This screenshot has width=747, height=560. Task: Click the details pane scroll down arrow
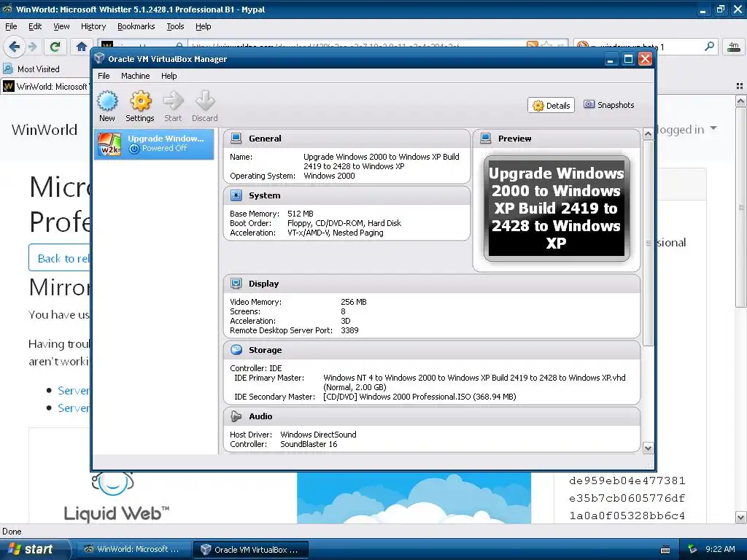click(648, 448)
